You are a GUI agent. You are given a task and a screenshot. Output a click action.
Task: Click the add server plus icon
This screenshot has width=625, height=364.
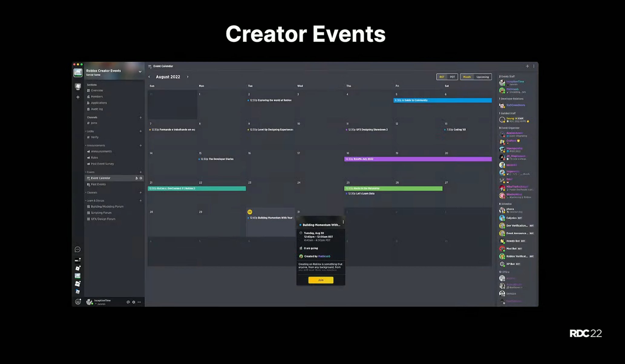click(78, 97)
